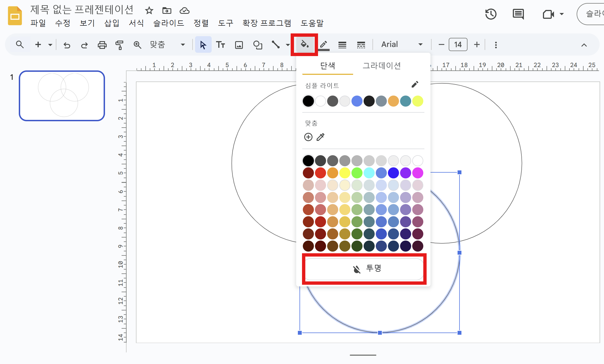The image size is (604, 364).
Task: Open the Arial font dropdown
Action: tap(402, 44)
